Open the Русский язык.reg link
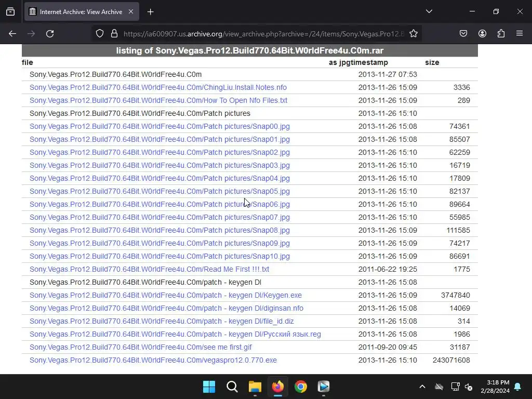532x399 pixels. click(175, 334)
